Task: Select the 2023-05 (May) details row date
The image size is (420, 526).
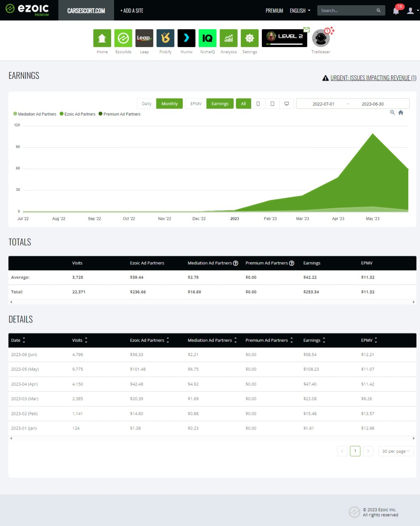Action: click(25, 369)
